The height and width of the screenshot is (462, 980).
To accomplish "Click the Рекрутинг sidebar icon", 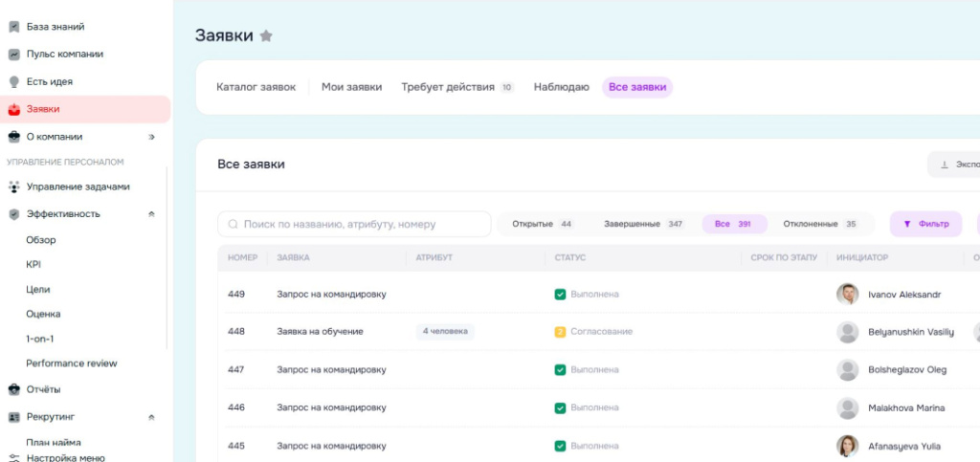I will 13,417.
